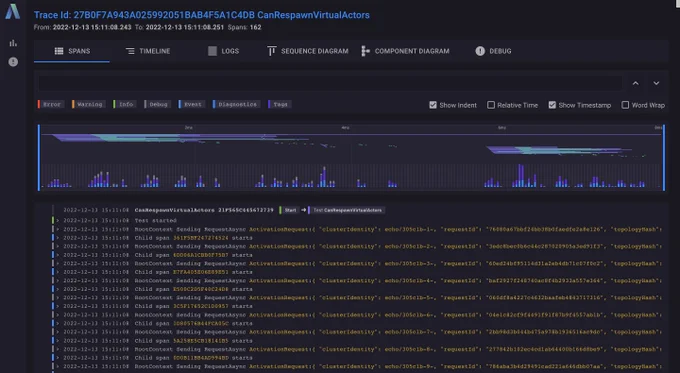Expand the echo/305c1b-8 ActivationRequest row
Viewport: 680px width, 373px height.
click(x=58, y=349)
